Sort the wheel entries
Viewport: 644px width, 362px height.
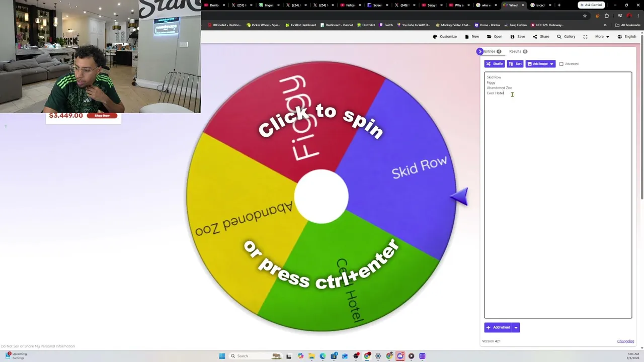pyautogui.click(x=515, y=64)
